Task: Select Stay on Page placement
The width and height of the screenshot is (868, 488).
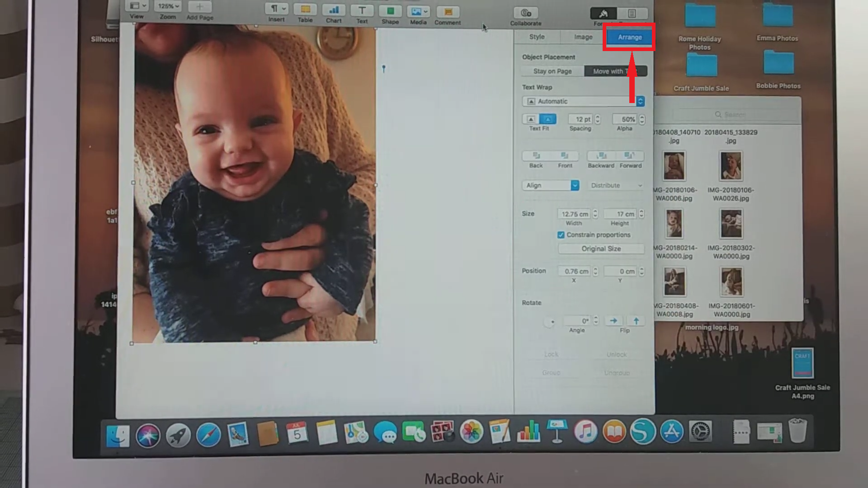Action: tap(552, 71)
